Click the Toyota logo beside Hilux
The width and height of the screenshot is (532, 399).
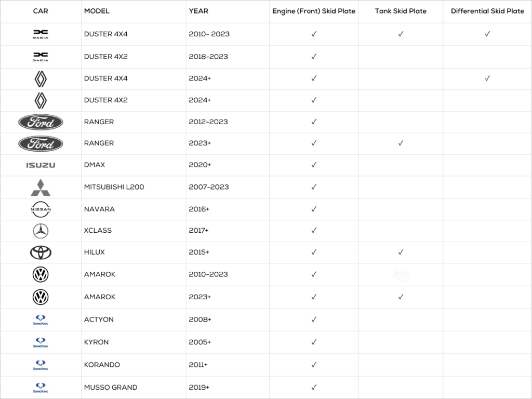coord(41,253)
